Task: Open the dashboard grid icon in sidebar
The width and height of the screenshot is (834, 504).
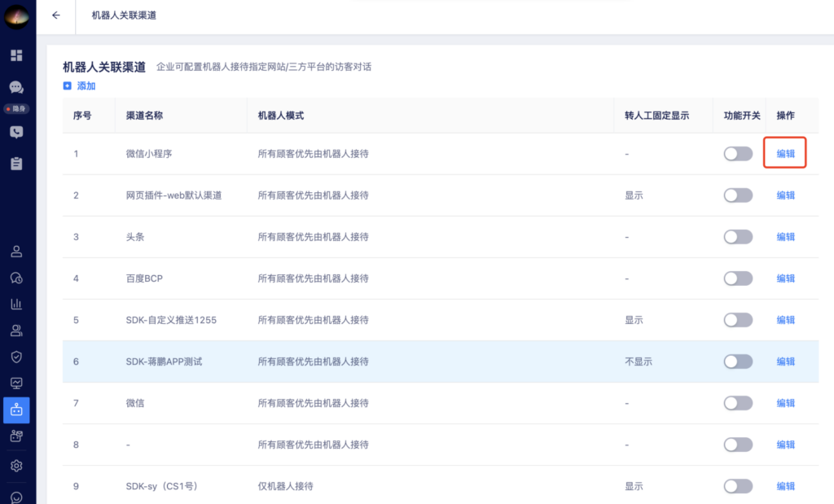Action: (16, 55)
